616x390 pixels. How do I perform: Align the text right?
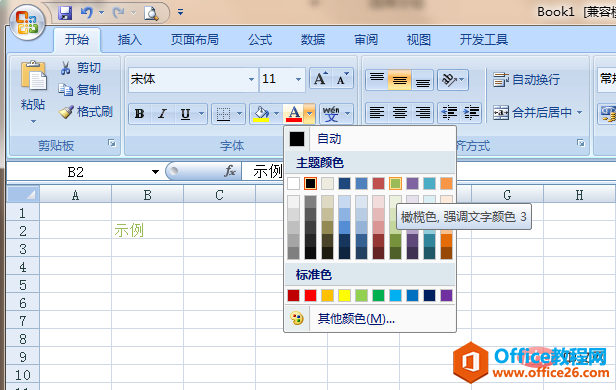(x=422, y=113)
